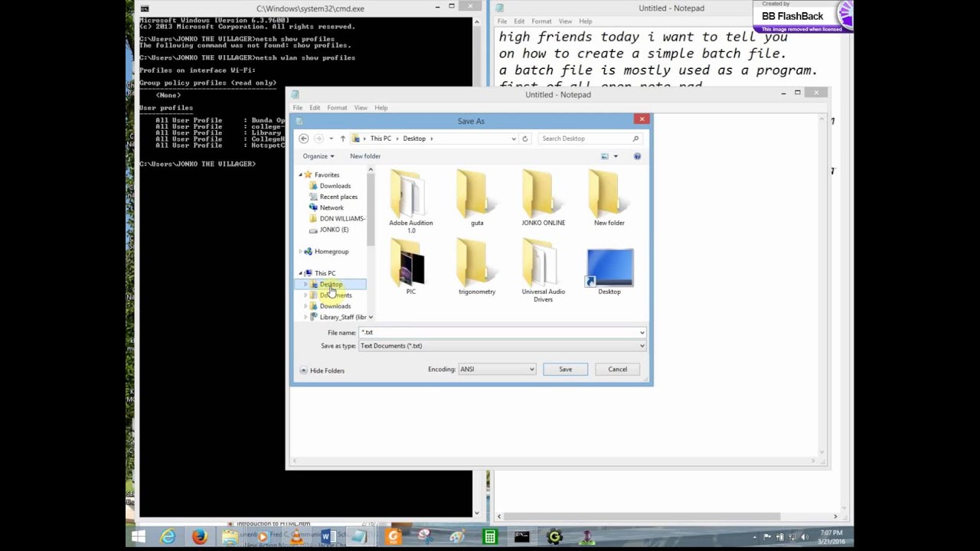The image size is (980, 551).
Task: Select Recent places in Favorites
Action: coord(334,197)
